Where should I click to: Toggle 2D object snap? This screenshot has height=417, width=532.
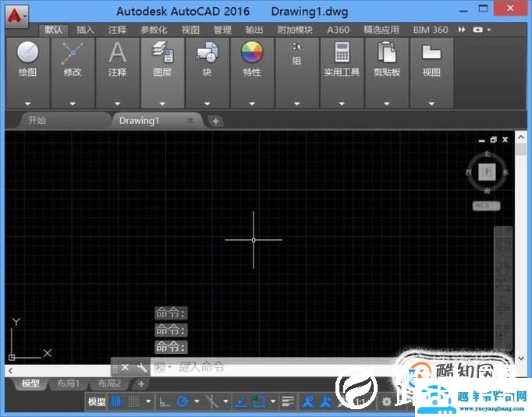pos(259,402)
